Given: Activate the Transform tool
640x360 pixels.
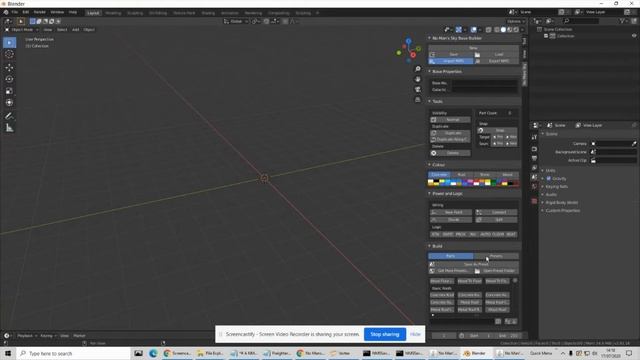Looking at the screenshot, I should point(9,103).
